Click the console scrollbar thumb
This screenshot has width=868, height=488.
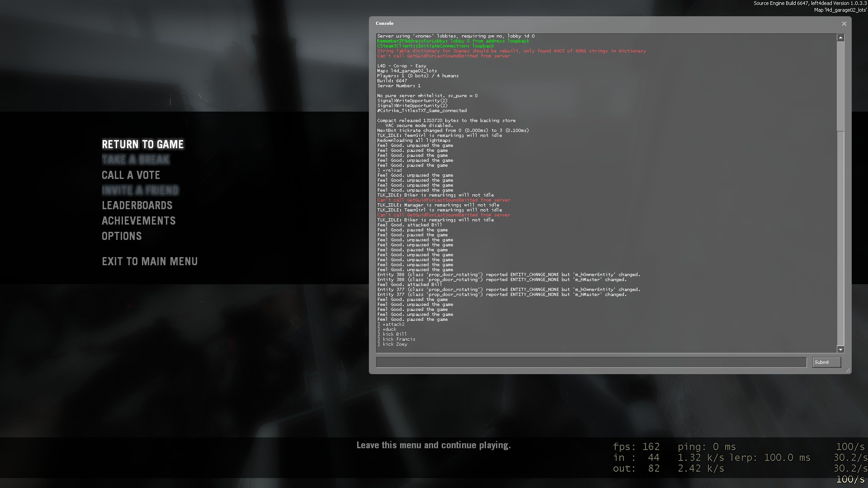[x=840, y=86]
